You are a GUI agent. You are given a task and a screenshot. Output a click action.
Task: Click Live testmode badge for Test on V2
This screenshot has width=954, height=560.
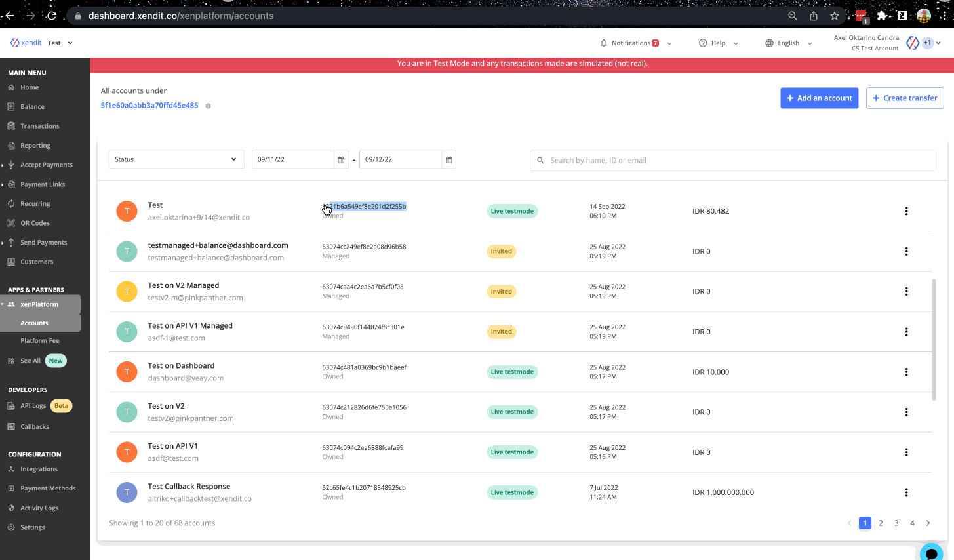512,412
